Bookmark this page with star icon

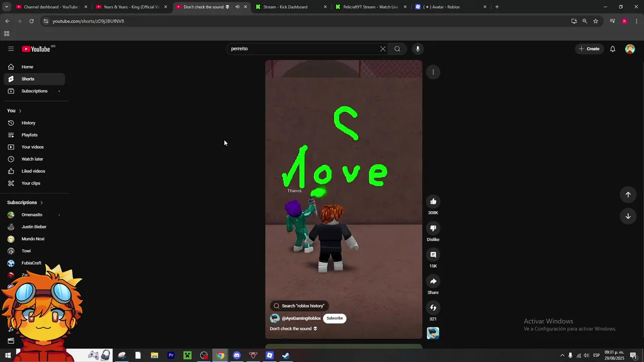tap(596, 21)
